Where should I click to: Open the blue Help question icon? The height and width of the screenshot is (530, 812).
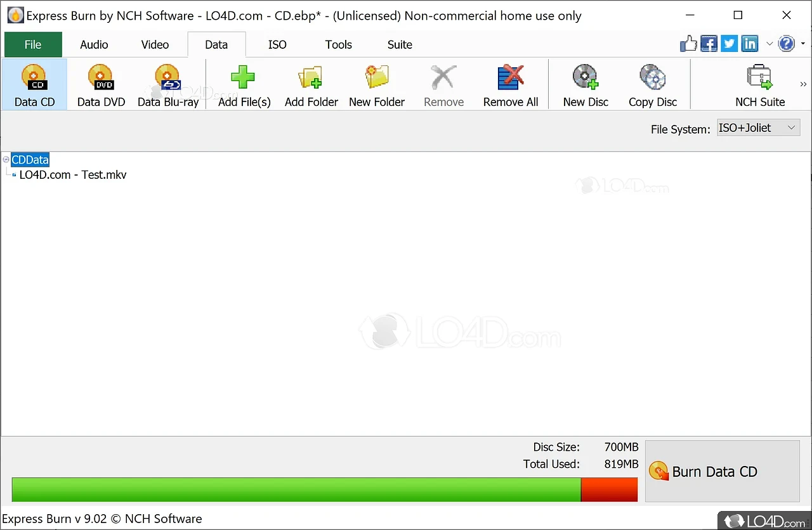786,44
